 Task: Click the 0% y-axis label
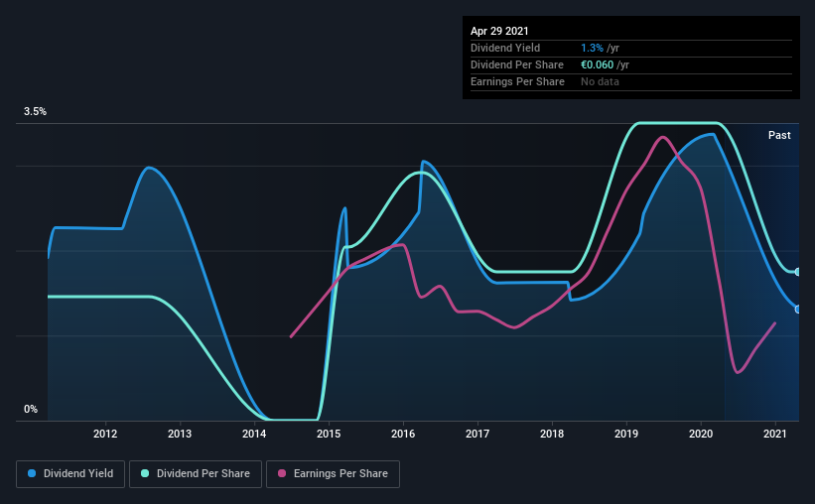click(31, 410)
